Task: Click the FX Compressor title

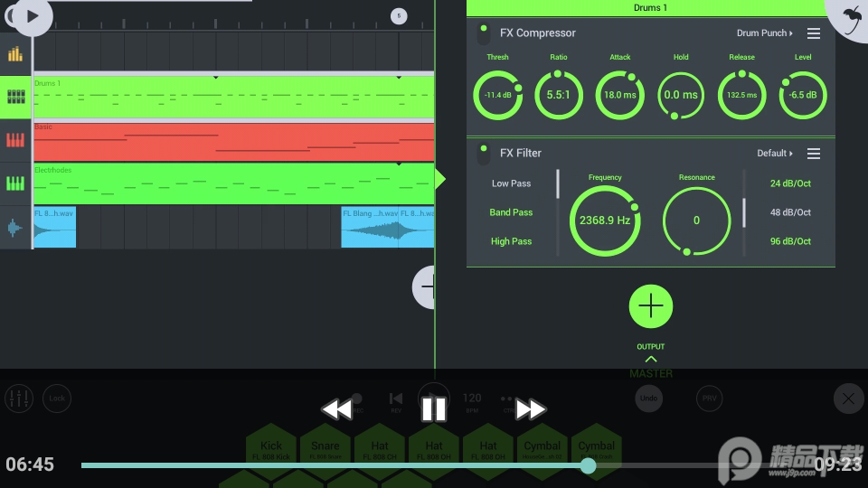Action: coord(537,33)
